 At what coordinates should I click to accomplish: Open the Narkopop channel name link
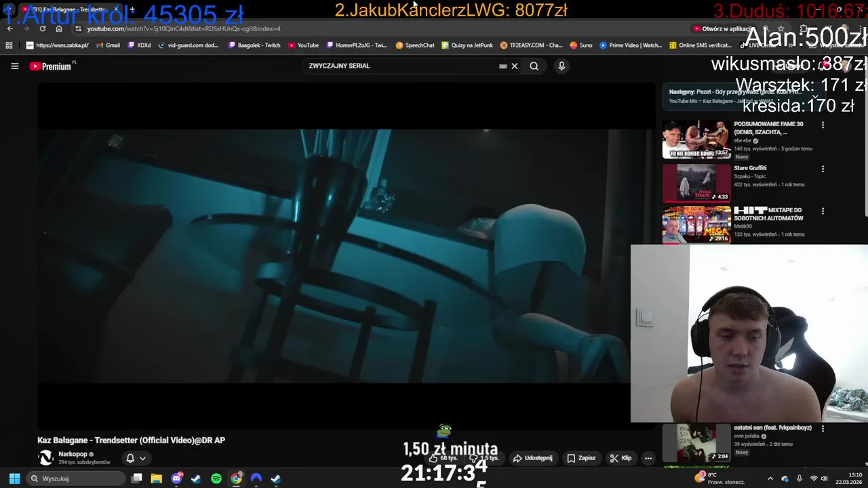(73, 454)
